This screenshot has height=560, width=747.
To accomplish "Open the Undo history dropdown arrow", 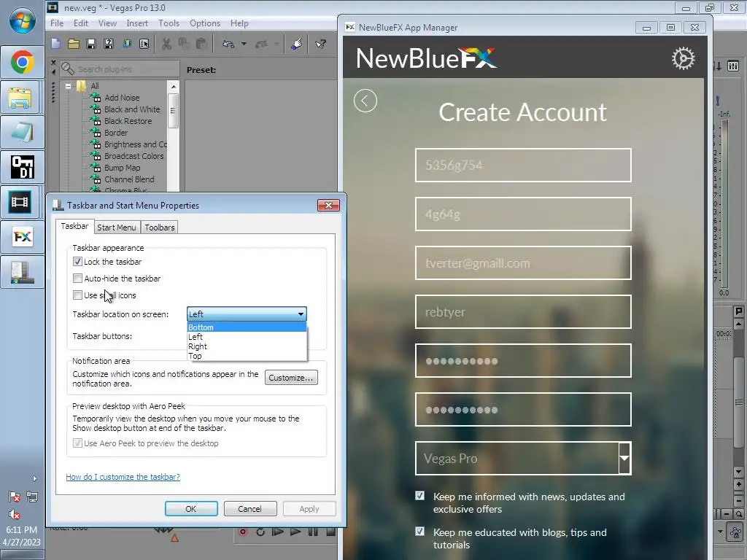I will (x=244, y=44).
